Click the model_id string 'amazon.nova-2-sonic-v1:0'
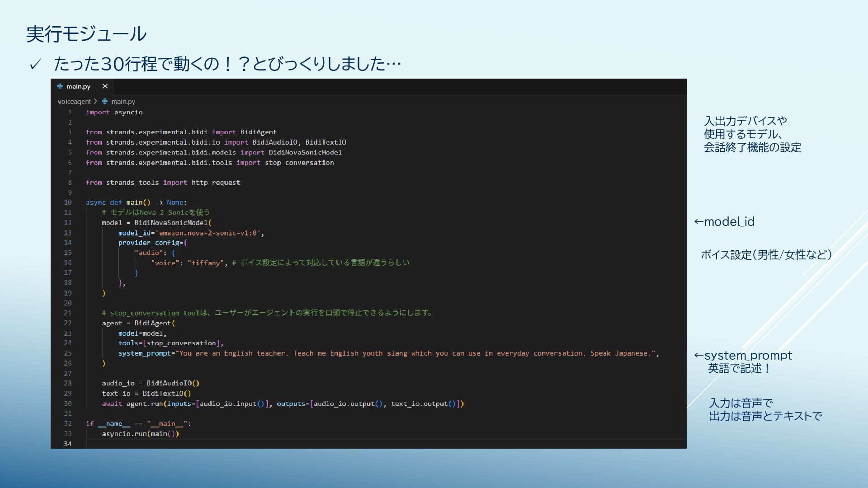The image size is (868, 488). click(x=208, y=233)
